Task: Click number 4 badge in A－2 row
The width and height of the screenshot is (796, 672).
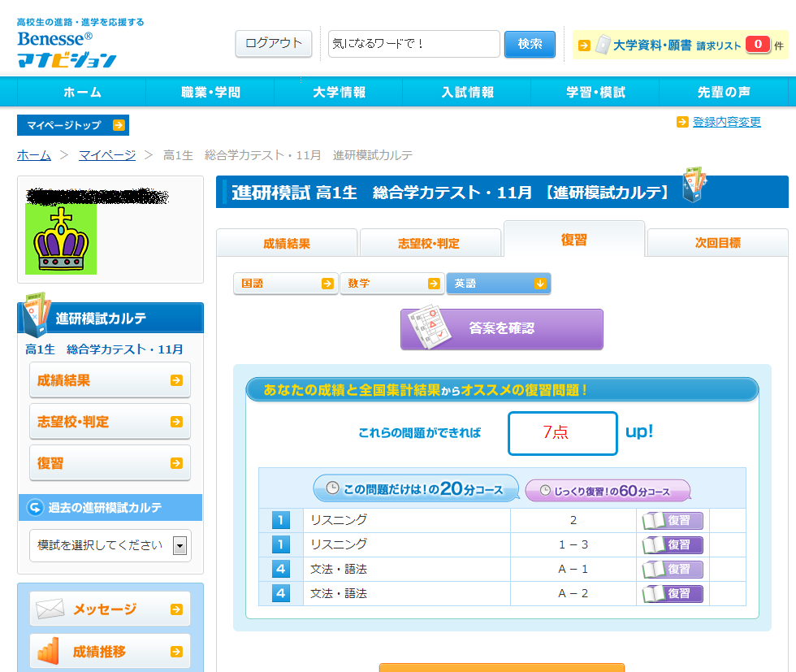Action: 281,593
